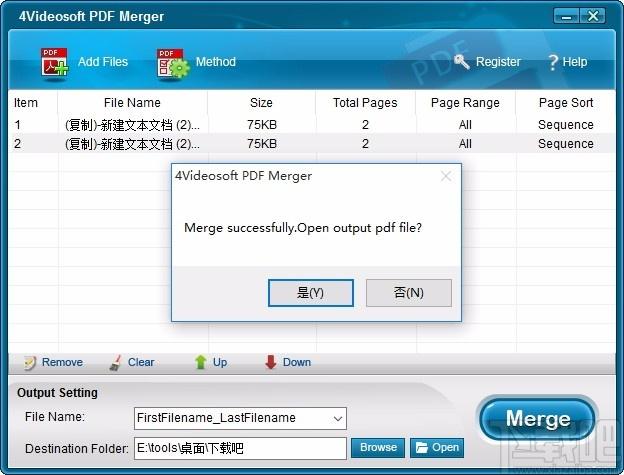Click the green Up arrow icon

tap(201, 362)
